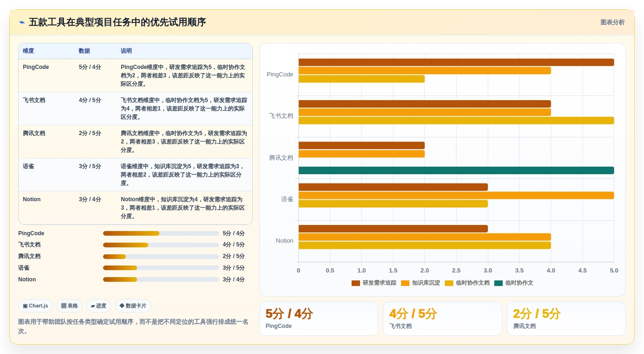Click the PingCode 研发需求追踪 bar in chart
Viewport: 644px width, 354px height.
[x=456, y=62]
